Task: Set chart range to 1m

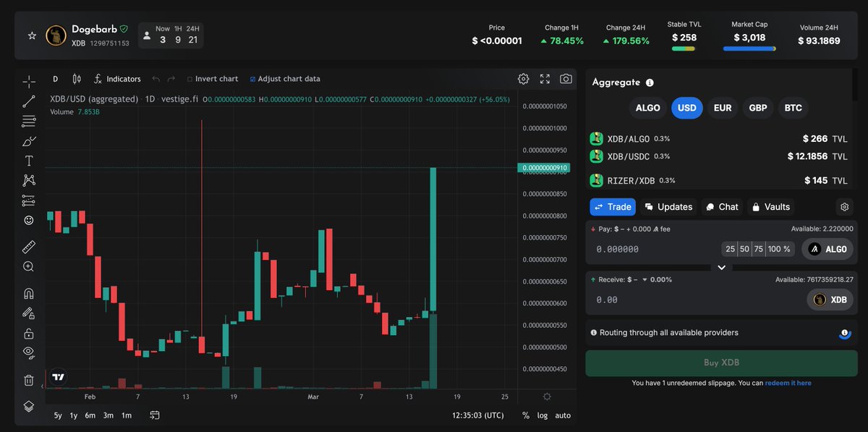Action: tap(127, 415)
